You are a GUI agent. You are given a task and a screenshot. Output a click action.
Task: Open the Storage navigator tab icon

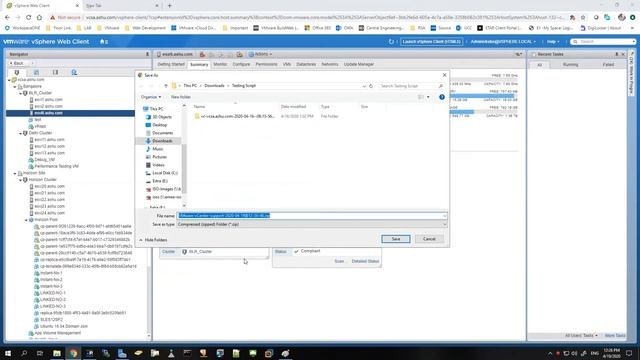click(55, 72)
